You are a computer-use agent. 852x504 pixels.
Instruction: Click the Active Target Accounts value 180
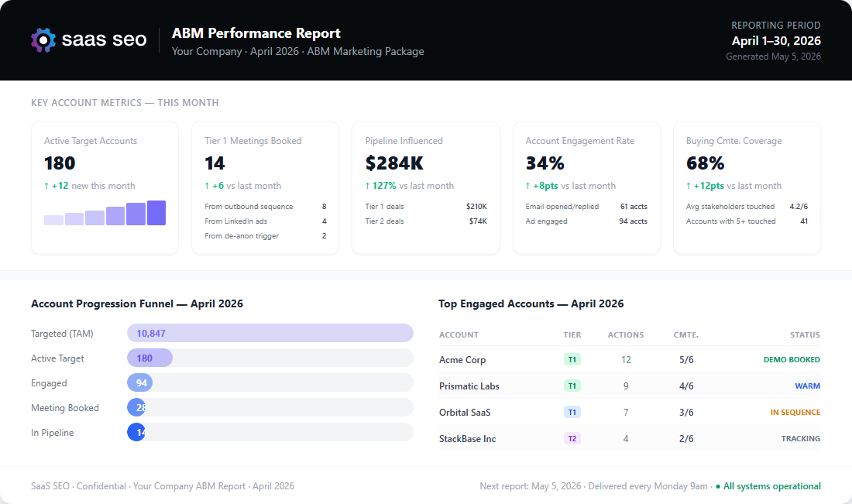point(60,163)
